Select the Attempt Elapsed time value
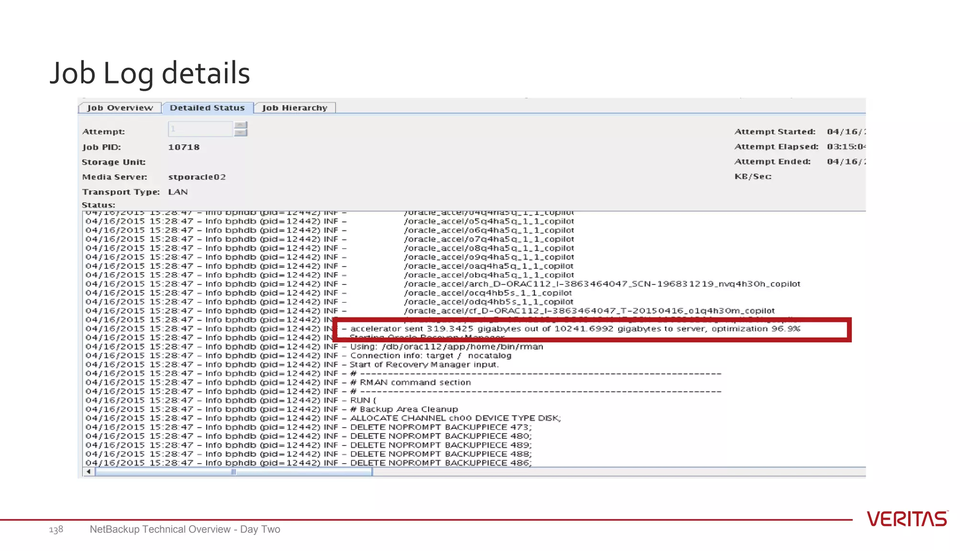Screen dimensions: 980x551 point(846,147)
